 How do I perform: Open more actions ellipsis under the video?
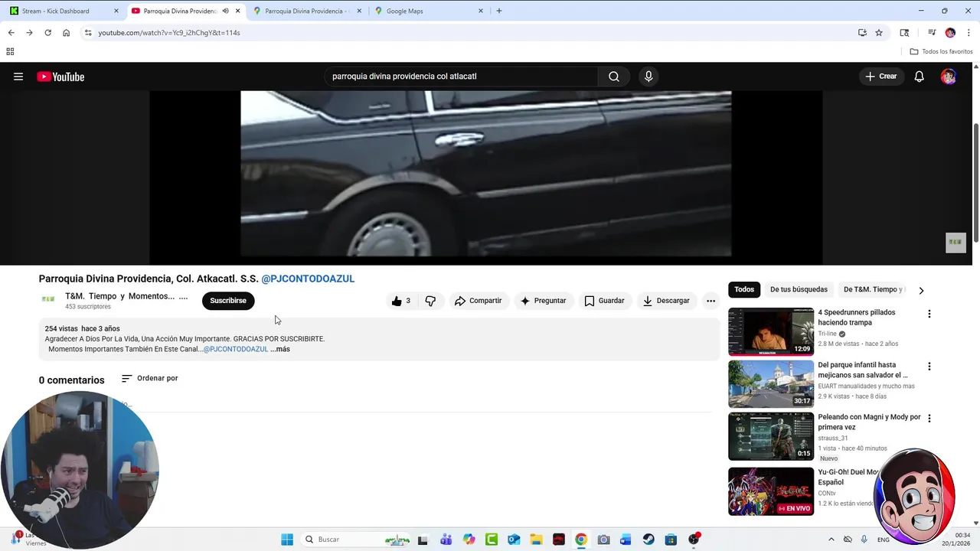(x=710, y=301)
